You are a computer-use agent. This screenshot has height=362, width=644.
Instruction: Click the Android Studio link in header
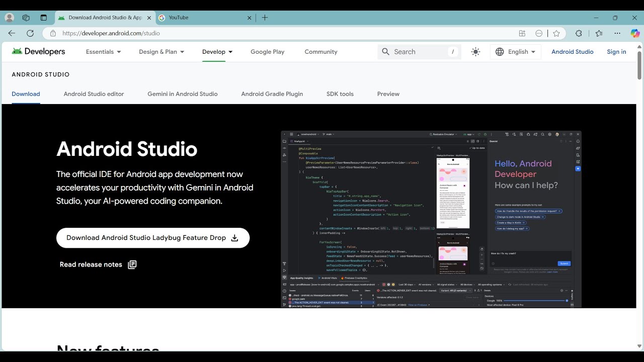(573, 52)
